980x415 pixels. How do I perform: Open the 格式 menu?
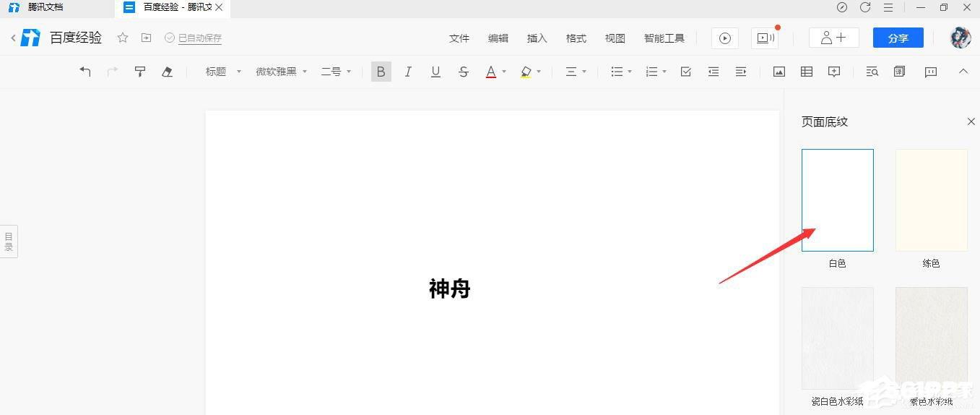click(x=576, y=38)
